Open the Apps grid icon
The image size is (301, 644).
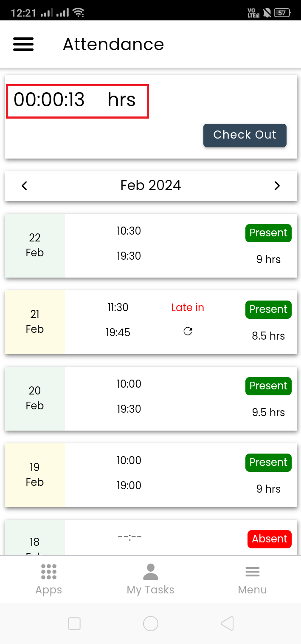(x=49, y=572)
